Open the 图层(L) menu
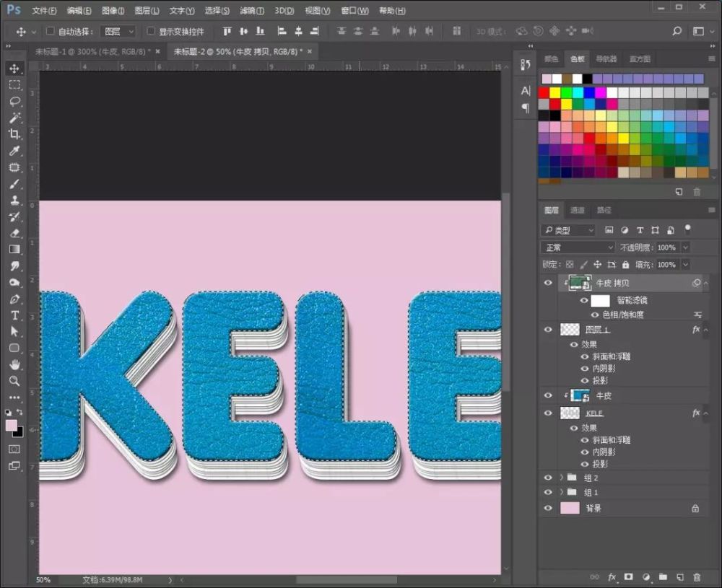 [147, 11]
